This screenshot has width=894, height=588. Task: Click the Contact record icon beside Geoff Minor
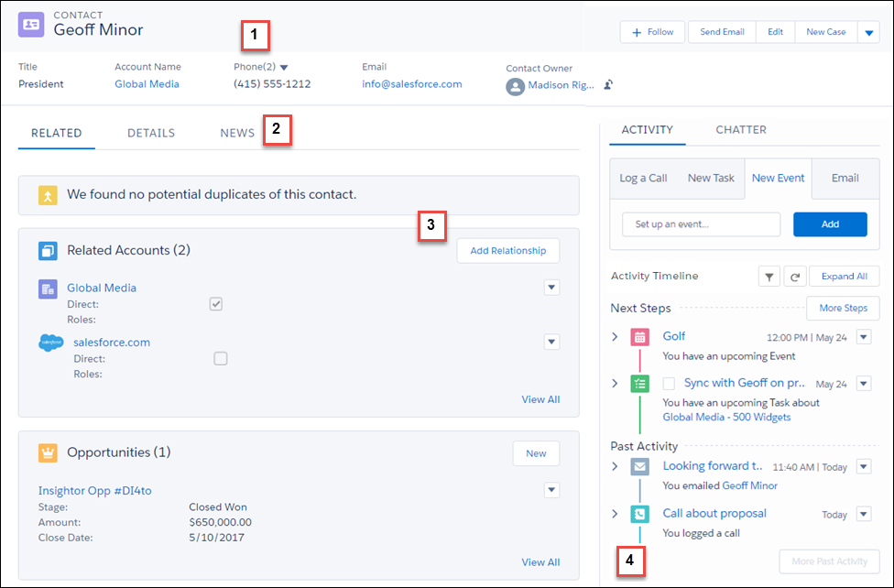point(31,25)
